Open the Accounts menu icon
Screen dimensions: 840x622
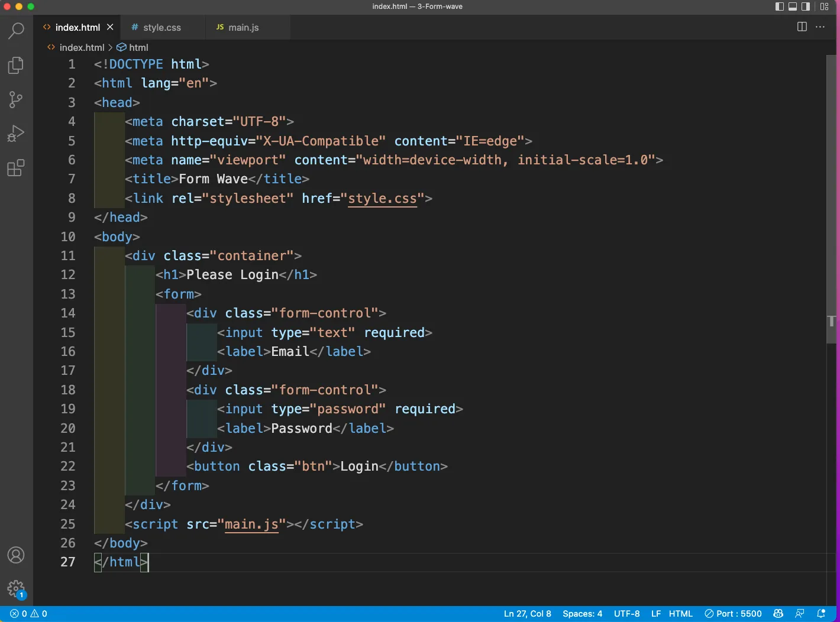16,555
